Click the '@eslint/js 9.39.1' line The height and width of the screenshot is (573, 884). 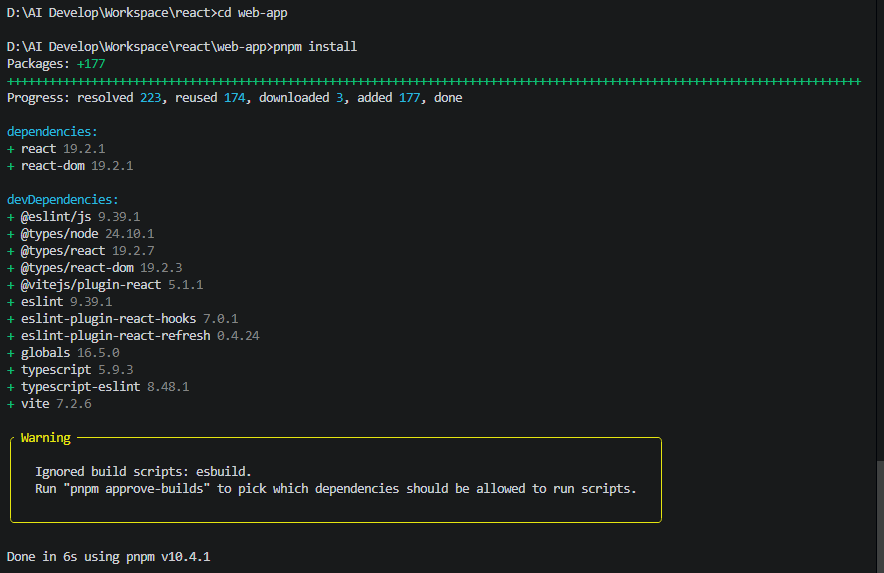(73, 217)
